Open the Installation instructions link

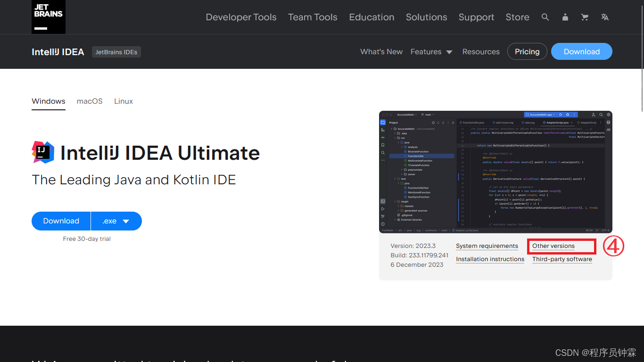coord(490,259)
